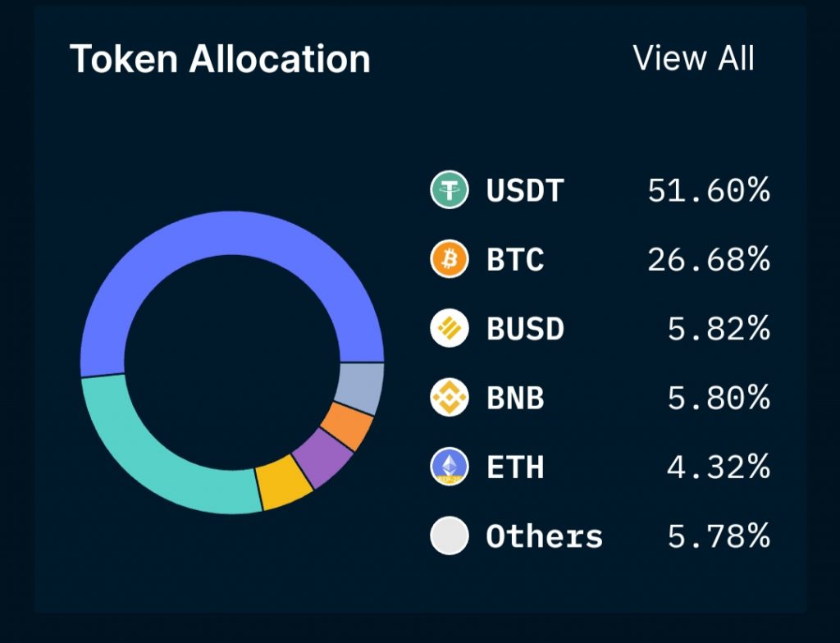Viewport: 840px width, 643px height.
Task: Click the 26.68% BTC percentage
Action: click(709, 261)
